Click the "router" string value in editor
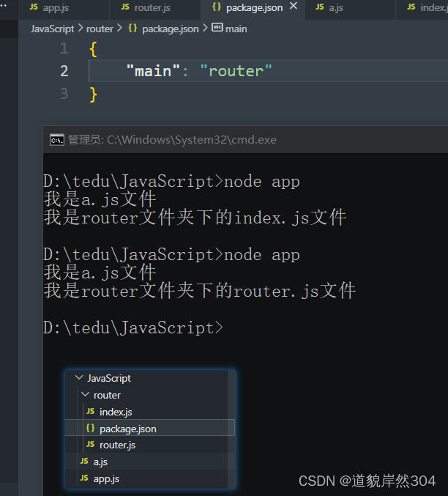448x496 pixels. pos(236,71)
